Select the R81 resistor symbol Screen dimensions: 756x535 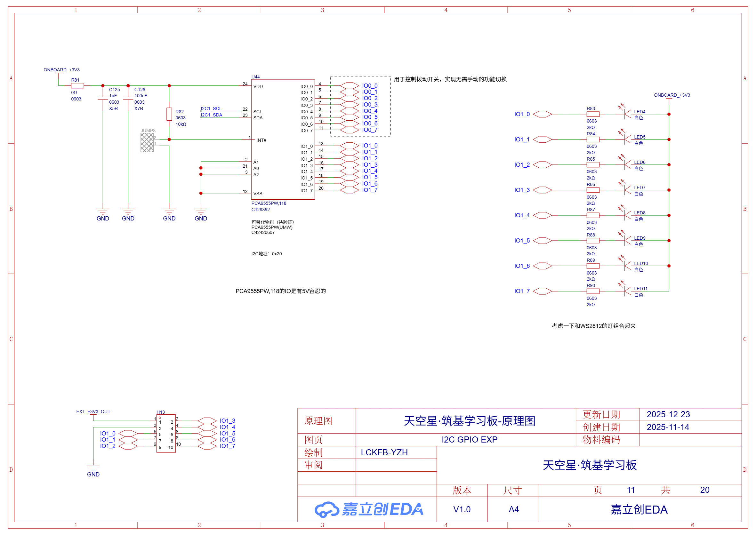click(x=77, y=86)
